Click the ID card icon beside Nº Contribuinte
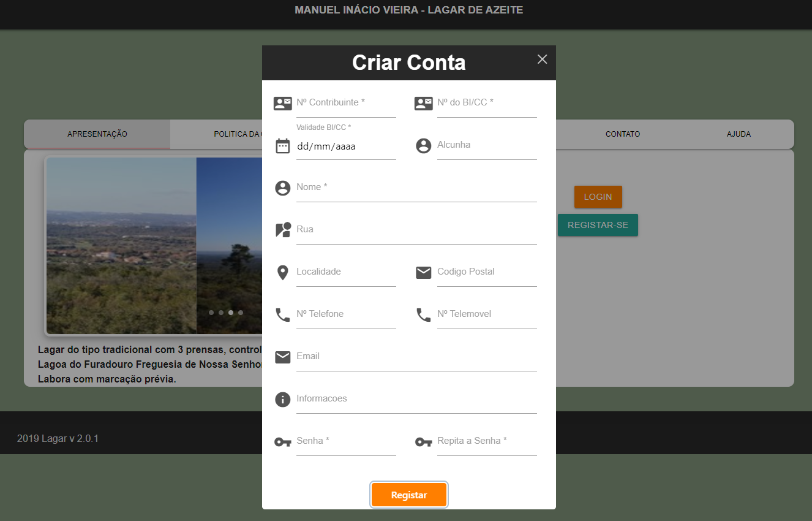Viewport: 812px width, 521px height. [282, 104]
